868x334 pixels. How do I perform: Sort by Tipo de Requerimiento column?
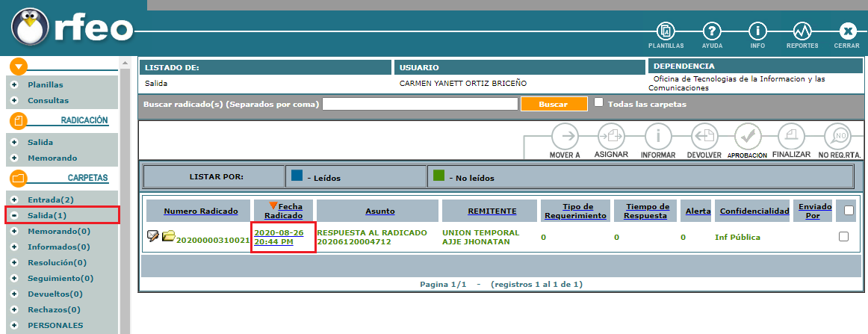576,211
